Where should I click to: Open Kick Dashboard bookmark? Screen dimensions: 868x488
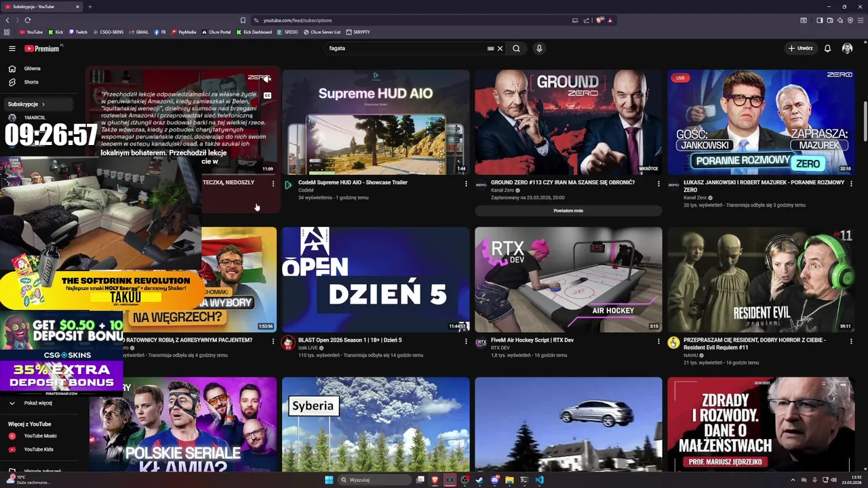(254, 32)
